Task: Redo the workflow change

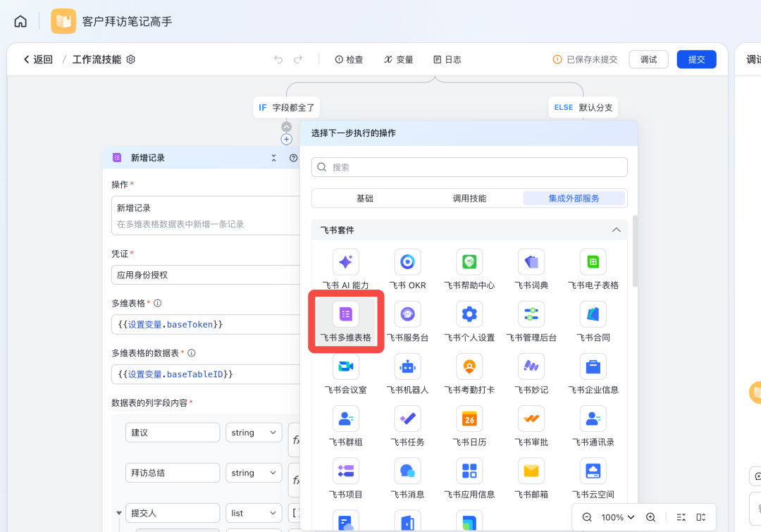Action: (x=298, y=59)
